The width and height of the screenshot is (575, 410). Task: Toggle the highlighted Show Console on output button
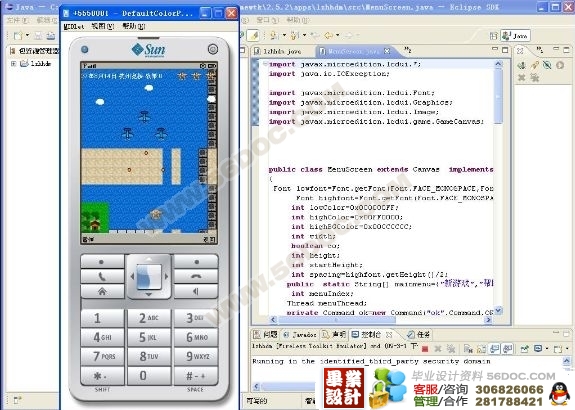click(x=495, y=348)
